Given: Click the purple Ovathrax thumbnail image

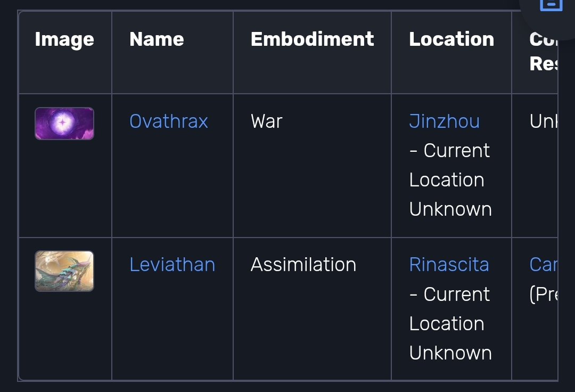Looking at the screenshot, I should (x=64, y=124).
